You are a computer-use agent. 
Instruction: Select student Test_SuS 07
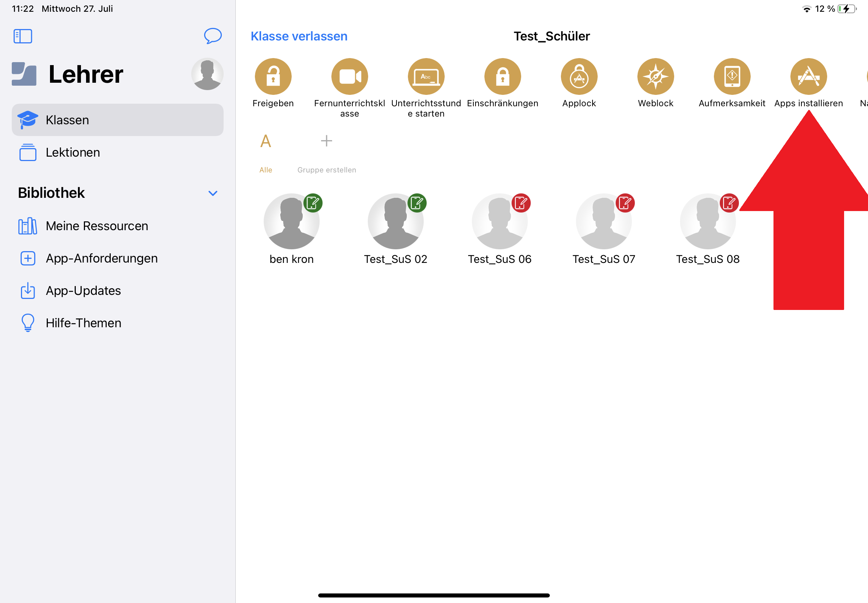point(604,229)
